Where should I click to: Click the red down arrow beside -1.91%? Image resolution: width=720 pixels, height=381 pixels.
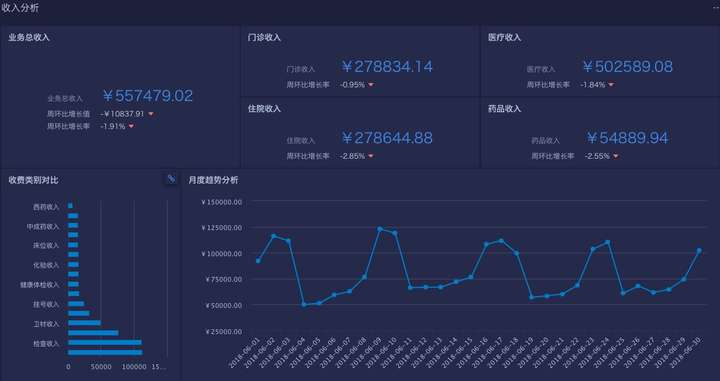tap(131, 126)
